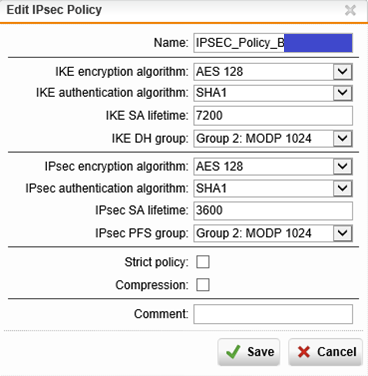This screenshot has height=376, width=368.
Task: Close the Edit IPsec Policy dialog
Action: click(350, 10)
